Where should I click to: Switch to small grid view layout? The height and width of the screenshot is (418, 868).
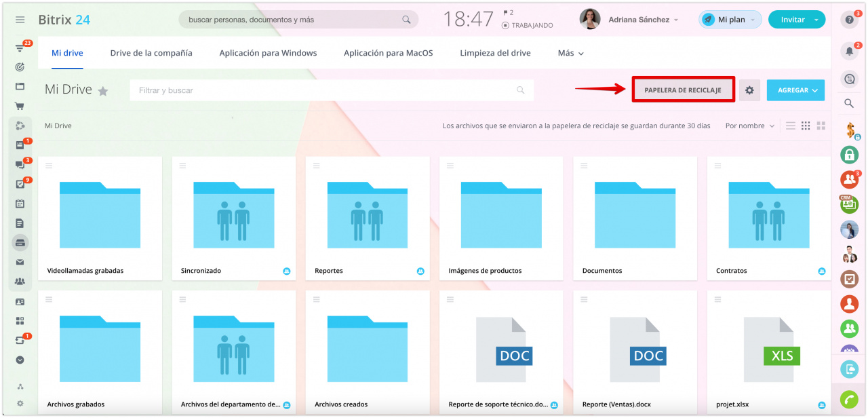pos(806,126)
